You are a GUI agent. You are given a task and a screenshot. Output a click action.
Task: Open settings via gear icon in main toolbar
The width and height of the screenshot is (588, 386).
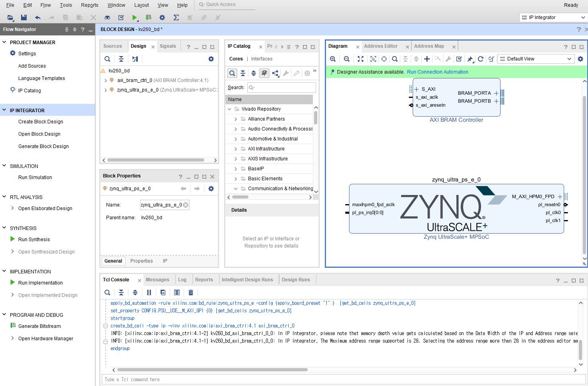click(x=162, y=18)
